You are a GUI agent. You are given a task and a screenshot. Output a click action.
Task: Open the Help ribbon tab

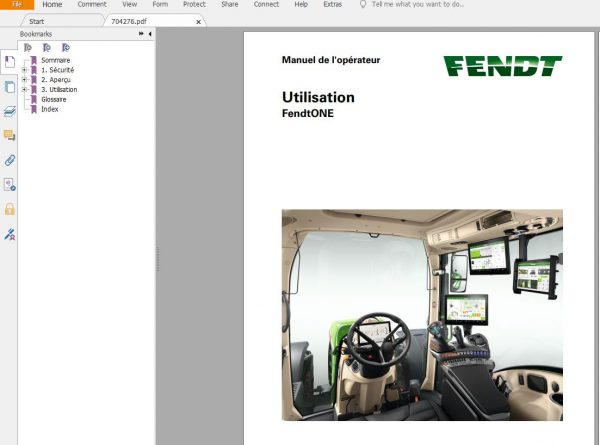click(301, 4)
